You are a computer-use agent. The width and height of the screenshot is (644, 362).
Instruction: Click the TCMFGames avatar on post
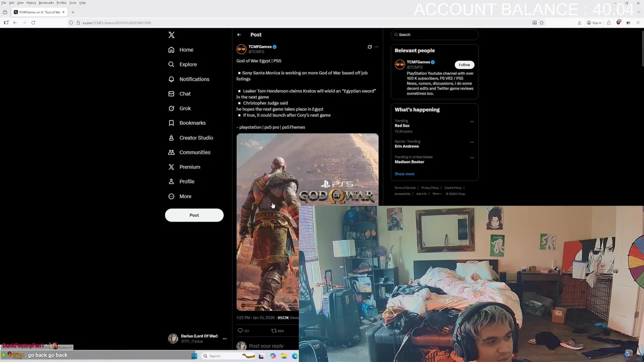(242, 49)
